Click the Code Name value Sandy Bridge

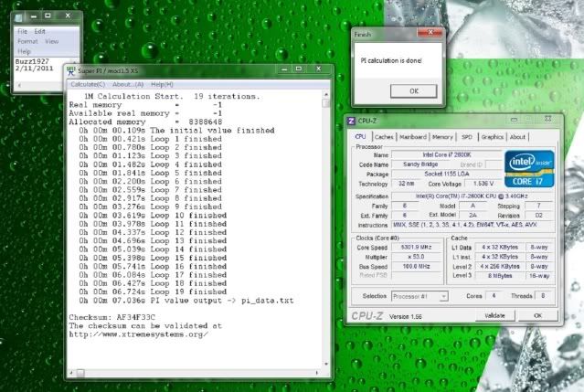click(x=420, y=164)
